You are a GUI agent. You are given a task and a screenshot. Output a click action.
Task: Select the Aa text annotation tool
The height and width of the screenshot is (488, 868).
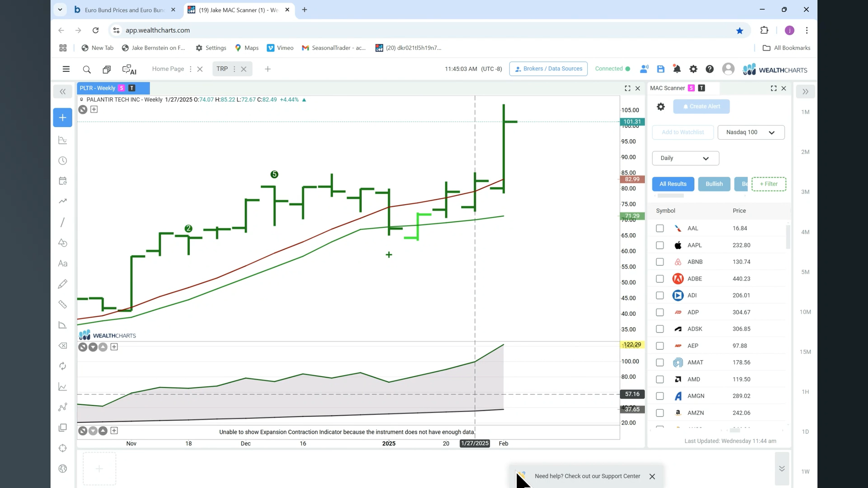click(x=63, y=263)
